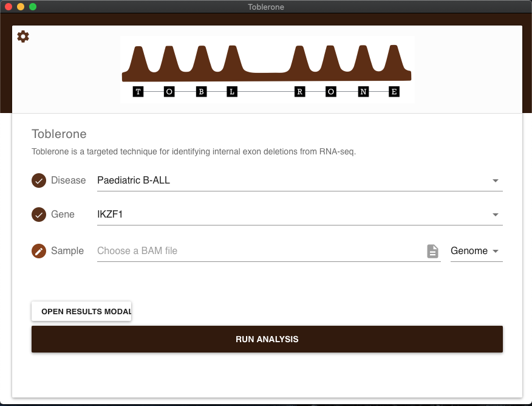The width and height of the screenshot is (532, 406).
Task: Minimize the window with yellow button
Action: 21,7
